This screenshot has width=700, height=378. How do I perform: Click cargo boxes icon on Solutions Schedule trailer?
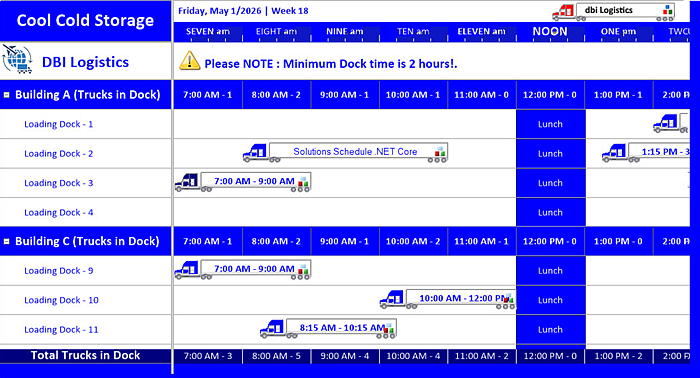tap(440, 152)
